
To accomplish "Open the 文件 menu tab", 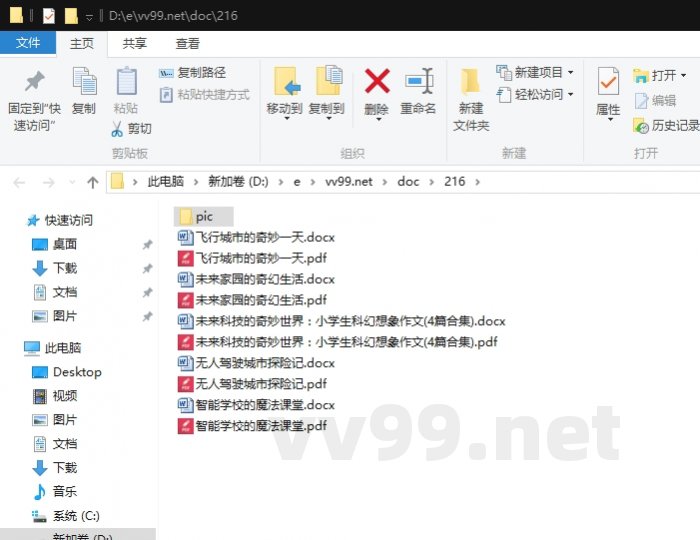I will click(x=28, y=43).
